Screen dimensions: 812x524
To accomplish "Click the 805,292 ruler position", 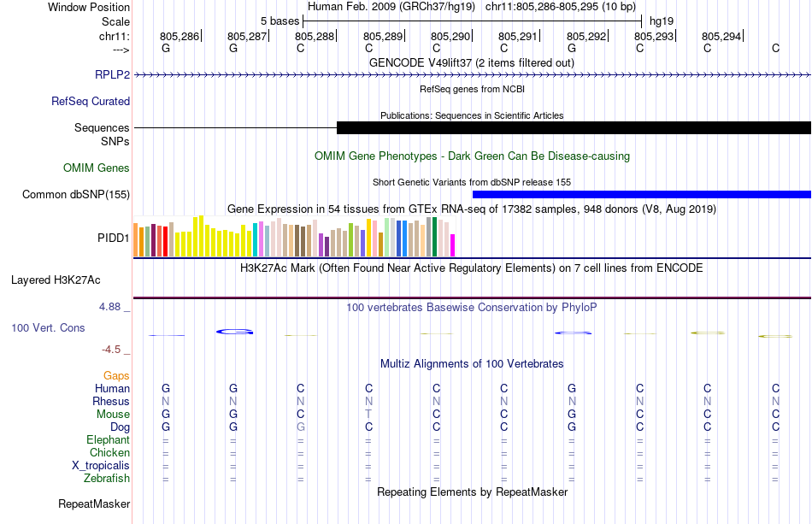I will tap(585, 36).
